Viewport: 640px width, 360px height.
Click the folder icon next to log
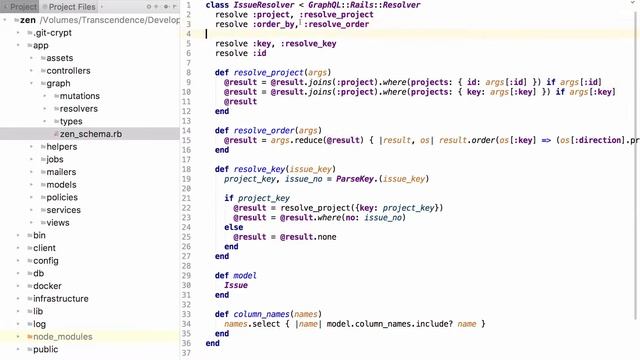coord(30,324)
